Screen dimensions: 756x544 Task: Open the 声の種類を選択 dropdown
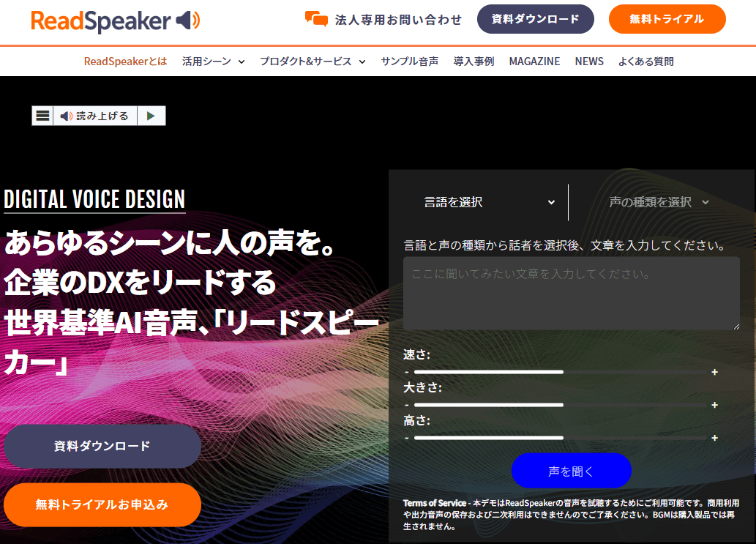[x=659, y=202]
